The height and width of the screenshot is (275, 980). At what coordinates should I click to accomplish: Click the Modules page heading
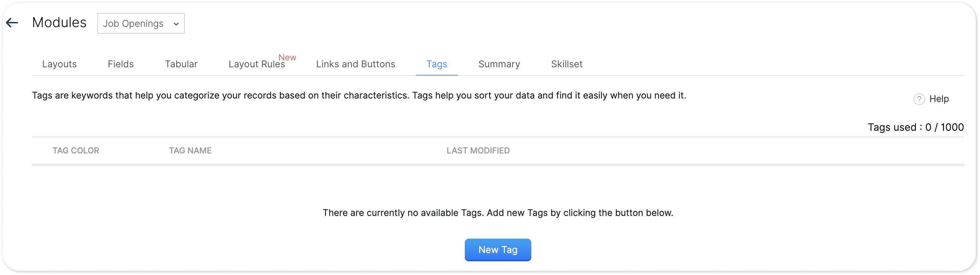59,22
